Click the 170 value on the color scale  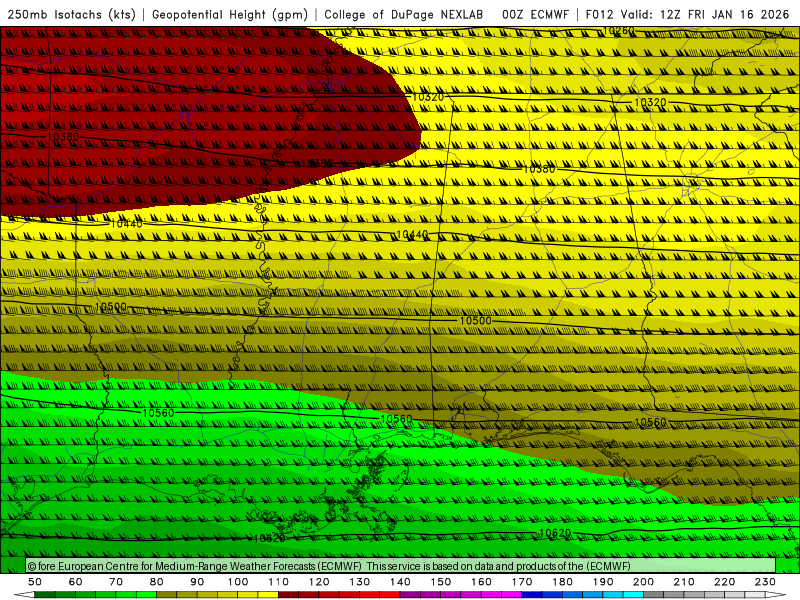coord(522,582)
